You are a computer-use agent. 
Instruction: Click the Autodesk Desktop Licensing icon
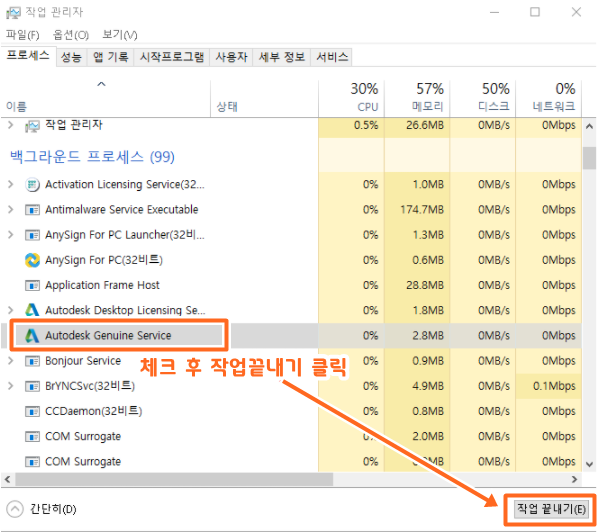tap(32, 310)
